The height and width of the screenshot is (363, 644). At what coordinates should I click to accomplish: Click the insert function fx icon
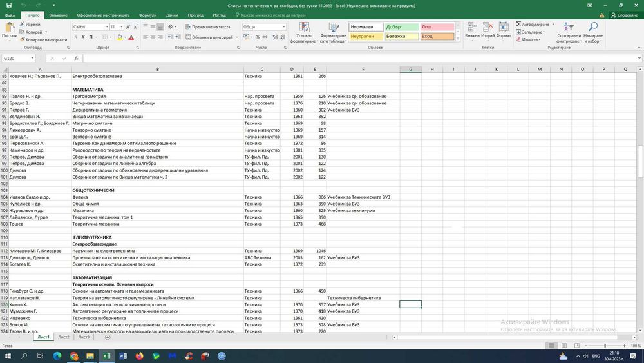coord(77,59)
